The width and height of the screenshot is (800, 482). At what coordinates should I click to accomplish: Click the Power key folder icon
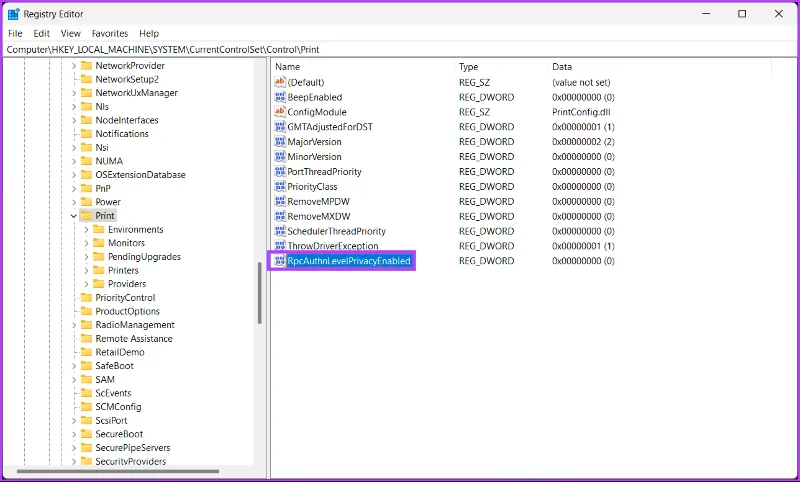click(86, 202)
